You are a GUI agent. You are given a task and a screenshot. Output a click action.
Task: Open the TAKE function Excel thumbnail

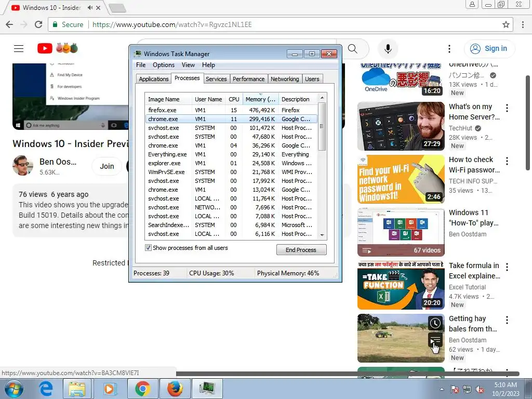coord(401,285)
